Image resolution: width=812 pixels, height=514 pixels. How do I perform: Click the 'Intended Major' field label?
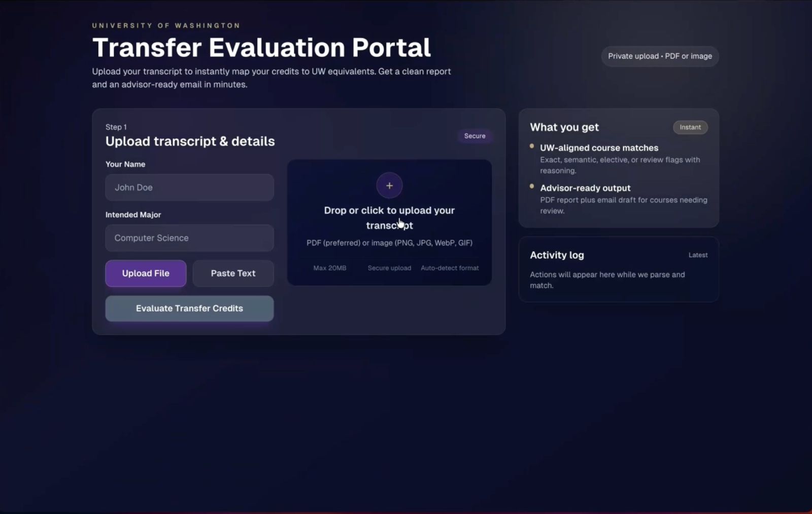[133, 215]
